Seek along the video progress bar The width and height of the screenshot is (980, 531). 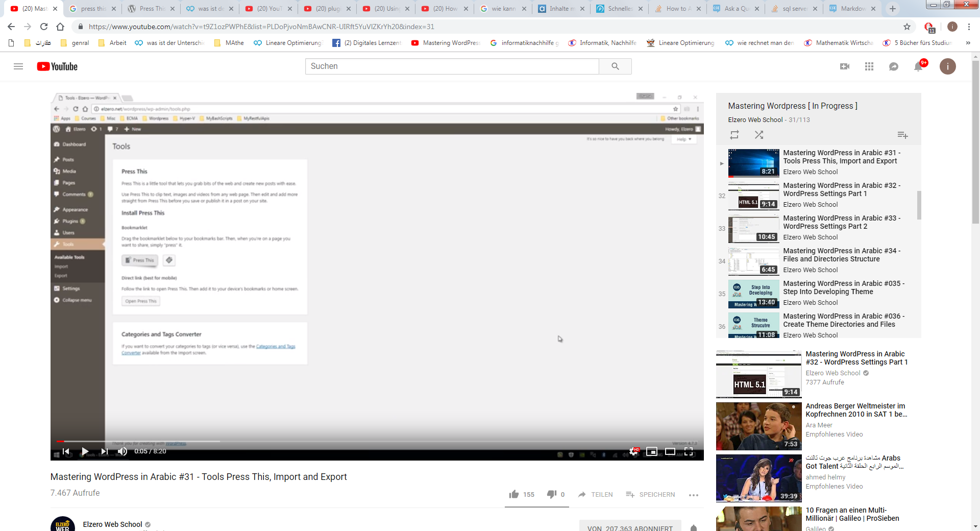click(x=377, y=441)
